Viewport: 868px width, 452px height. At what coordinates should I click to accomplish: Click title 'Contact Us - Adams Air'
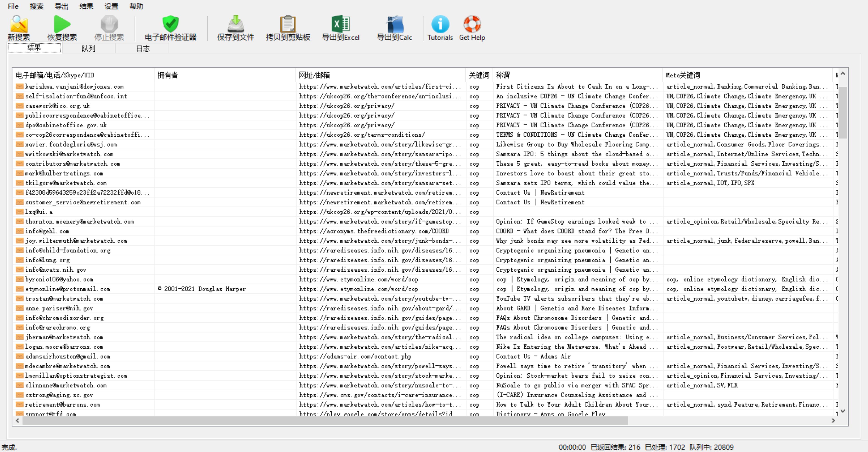click(533, 357)
